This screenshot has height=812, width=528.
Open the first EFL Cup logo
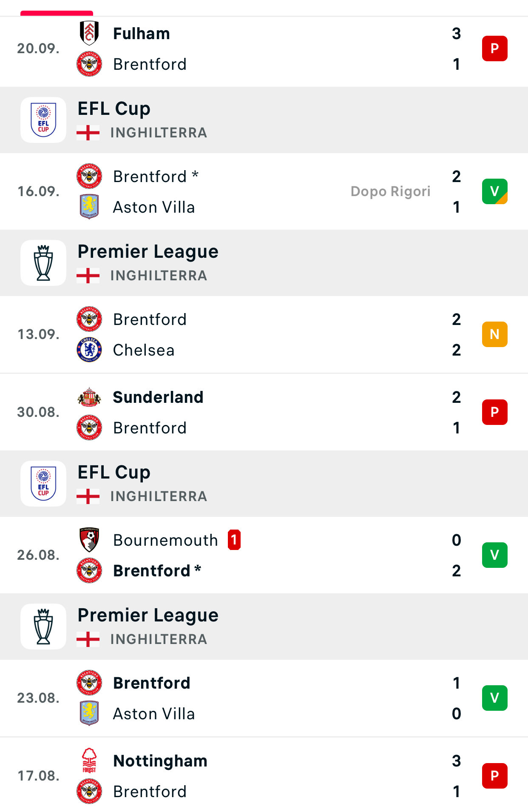click(43, 120)
